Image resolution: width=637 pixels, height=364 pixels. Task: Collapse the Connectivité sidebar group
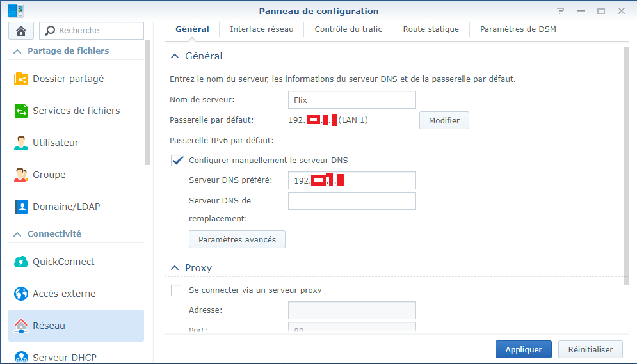click(x=17, y=234)
